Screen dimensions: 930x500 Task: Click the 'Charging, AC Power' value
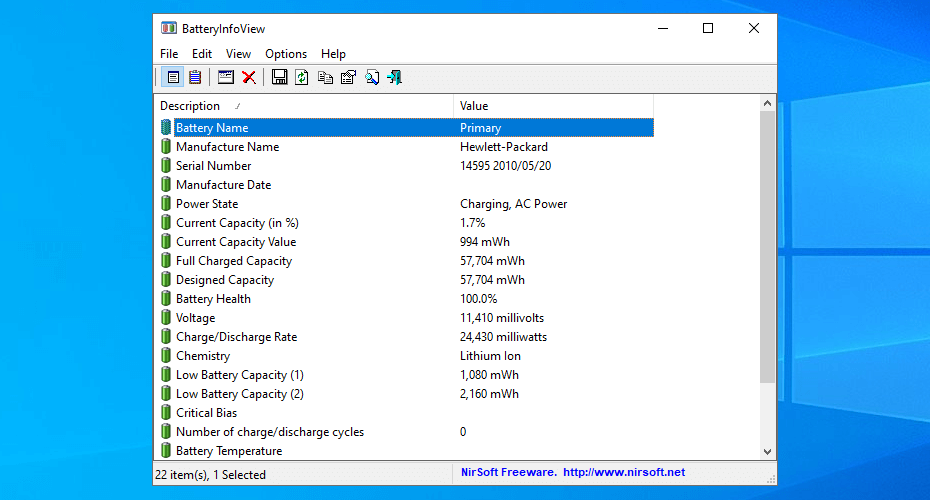(514, 203)
